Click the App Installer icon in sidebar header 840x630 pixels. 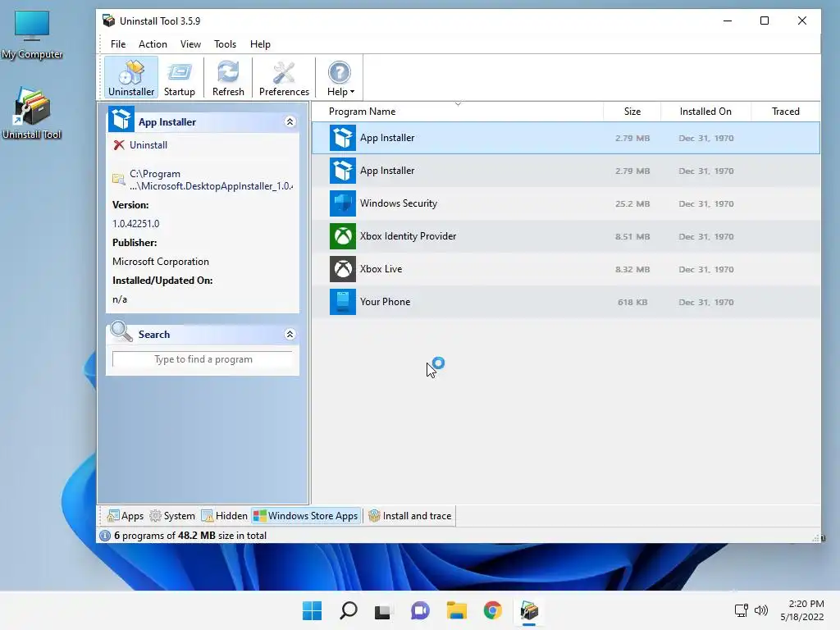(121, 119)
